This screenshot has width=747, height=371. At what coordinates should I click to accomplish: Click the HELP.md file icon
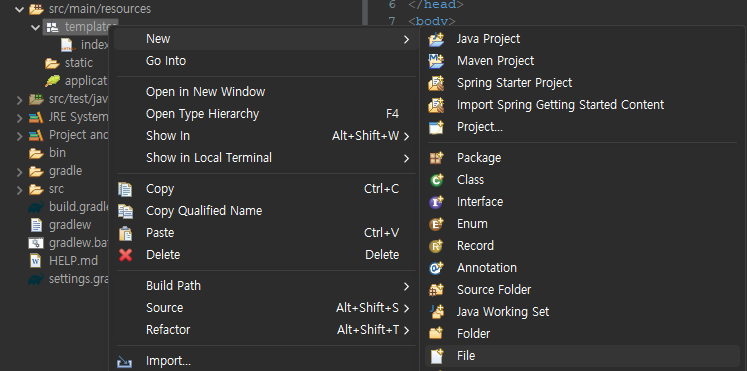pos(36,261)
